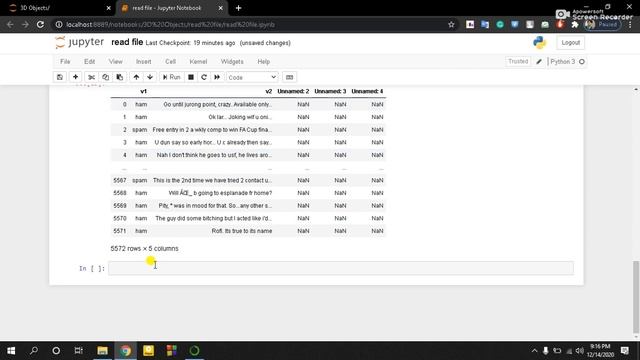This screenshot has width=640, height=360.
Task: Interrupt the kernel with the stop icon
Action: [191, 77]
